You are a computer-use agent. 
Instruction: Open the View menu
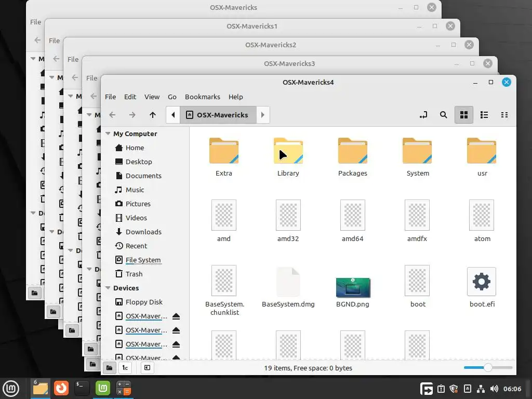coord(152,97)
